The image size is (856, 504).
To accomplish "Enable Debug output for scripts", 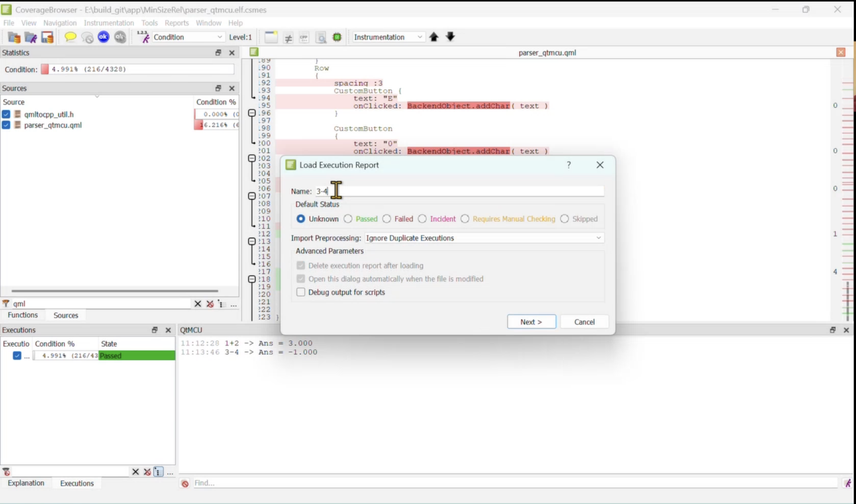I will tap(301, 292).
